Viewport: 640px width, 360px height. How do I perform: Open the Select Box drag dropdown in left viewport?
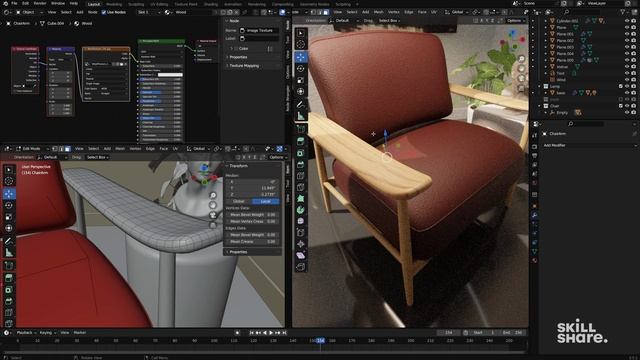tap(98, 157)
